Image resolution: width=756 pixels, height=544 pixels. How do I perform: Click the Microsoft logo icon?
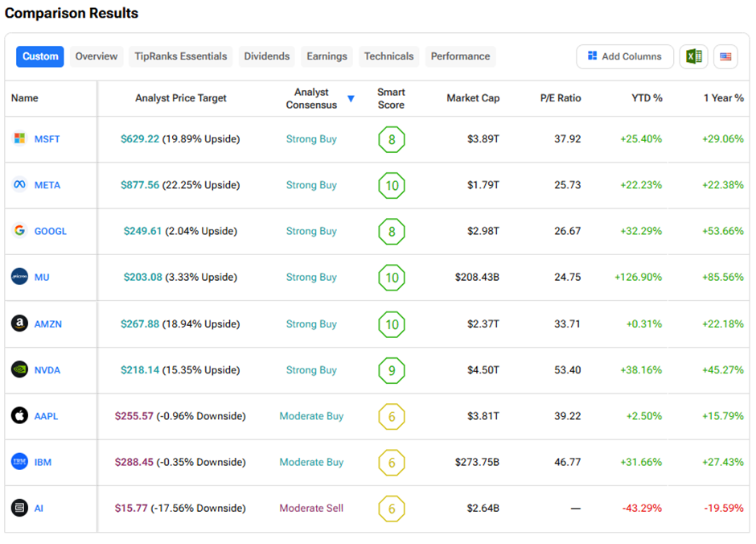[x=19, y=138]
